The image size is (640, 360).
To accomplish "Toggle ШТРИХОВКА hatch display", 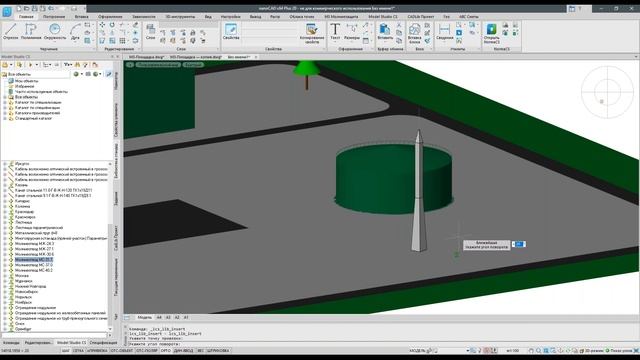I will tap(218, 351).
